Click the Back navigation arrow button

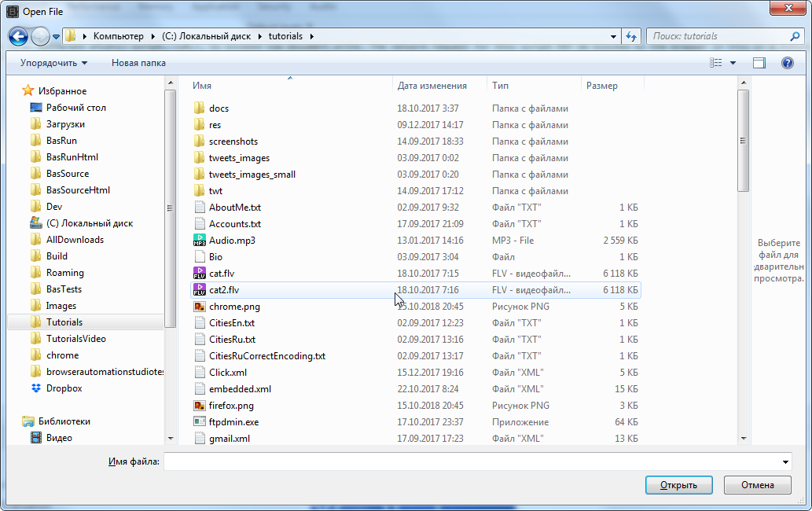(19, 36)
